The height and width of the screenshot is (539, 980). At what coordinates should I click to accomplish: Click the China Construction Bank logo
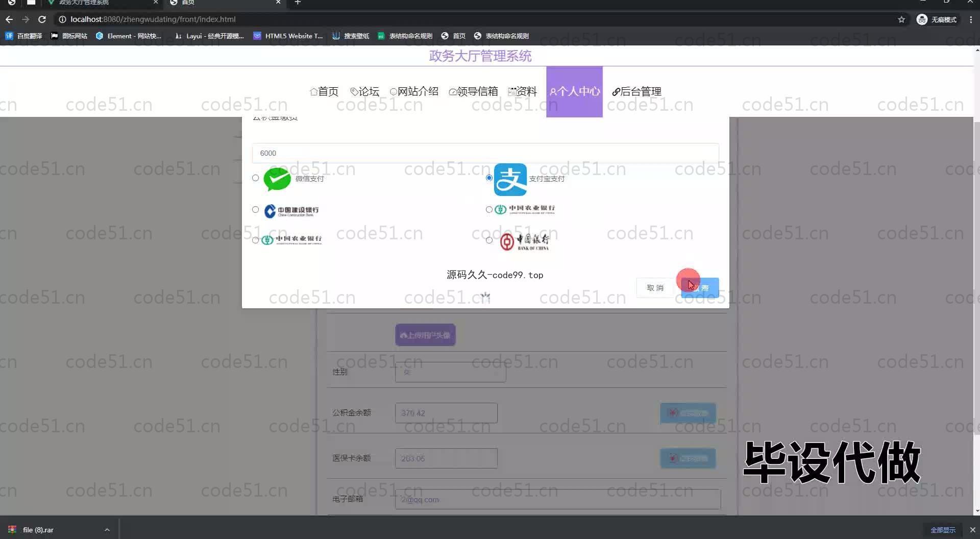(291, 211)
